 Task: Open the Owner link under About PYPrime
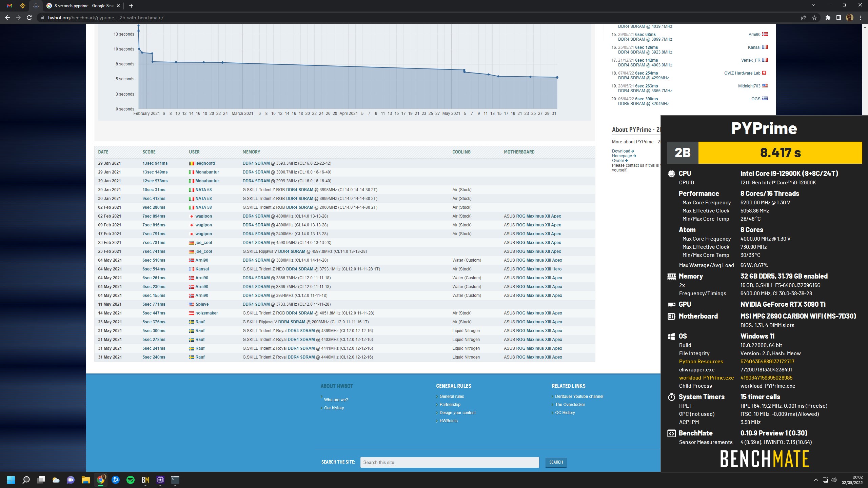tap(620, 161)
